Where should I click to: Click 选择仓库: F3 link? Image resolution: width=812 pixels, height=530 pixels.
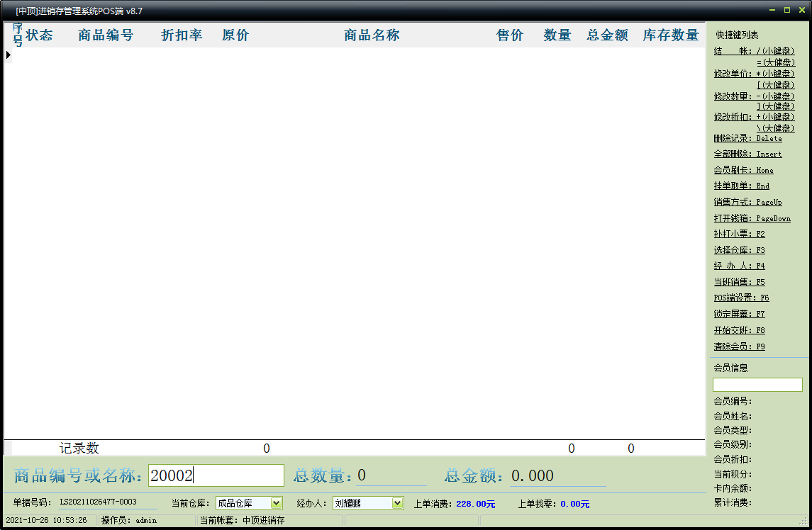pos(739,251)
